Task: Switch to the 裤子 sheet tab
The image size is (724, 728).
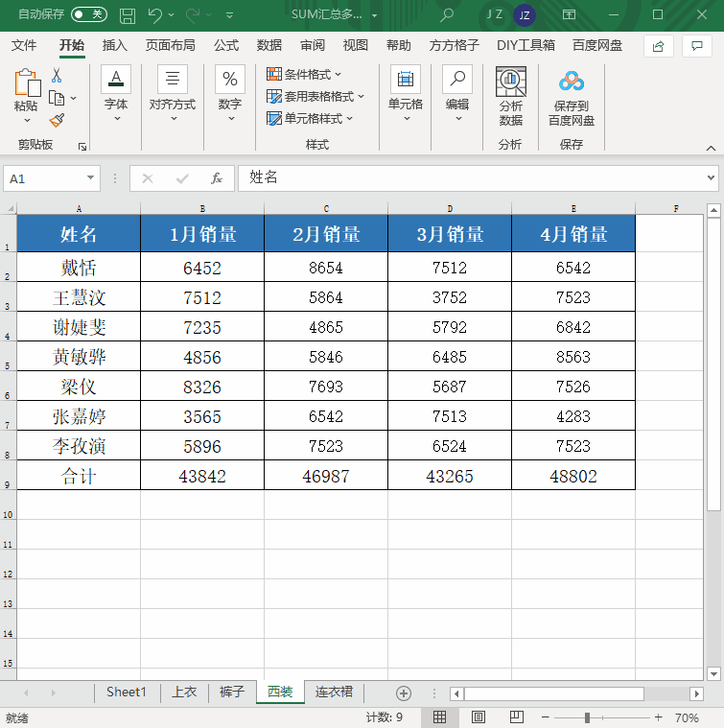Action: coord(232,693)
